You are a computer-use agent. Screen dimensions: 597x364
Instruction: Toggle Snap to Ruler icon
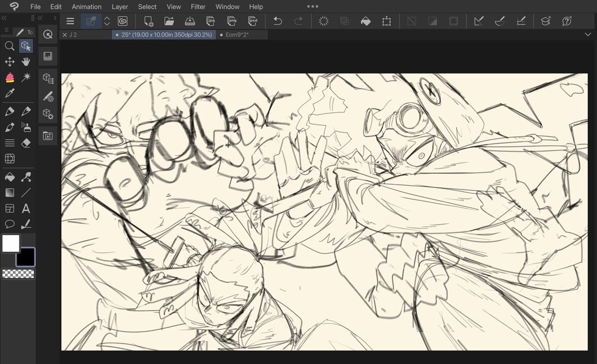click(x=479, y=21)
